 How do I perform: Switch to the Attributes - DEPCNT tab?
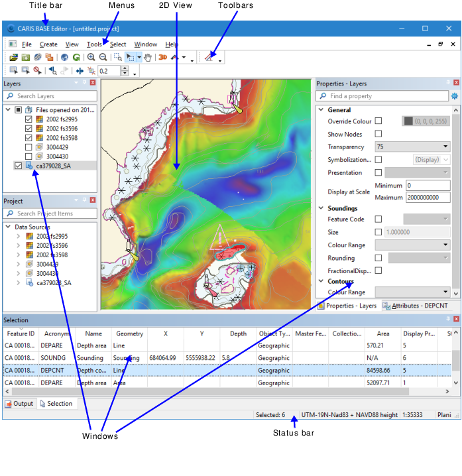click(414, 306)
